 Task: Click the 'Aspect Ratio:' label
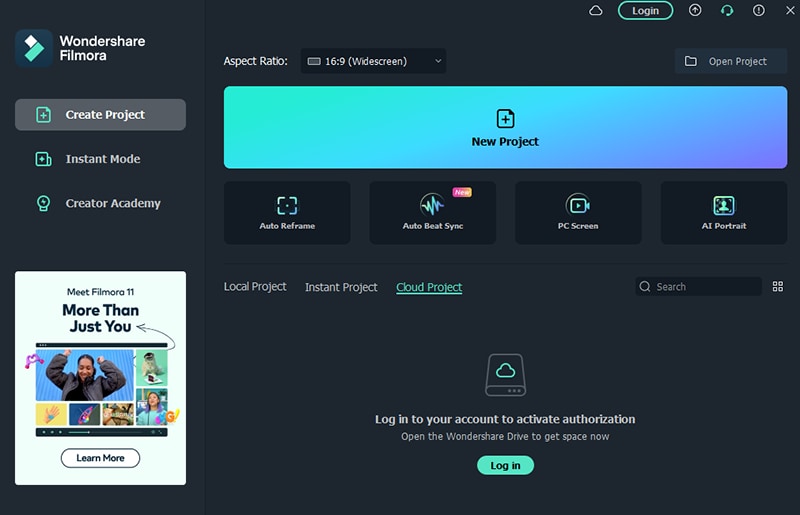coord(256,61)
